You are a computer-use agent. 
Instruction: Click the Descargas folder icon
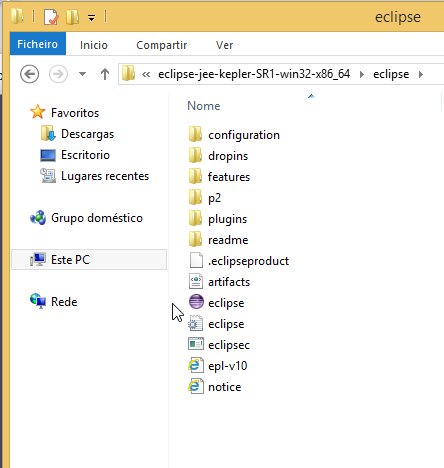[48, 133]
